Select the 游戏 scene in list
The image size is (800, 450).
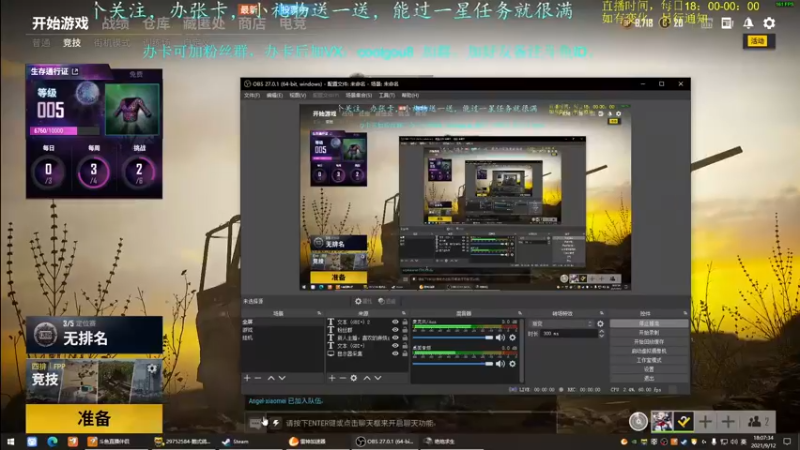(282, 330)
